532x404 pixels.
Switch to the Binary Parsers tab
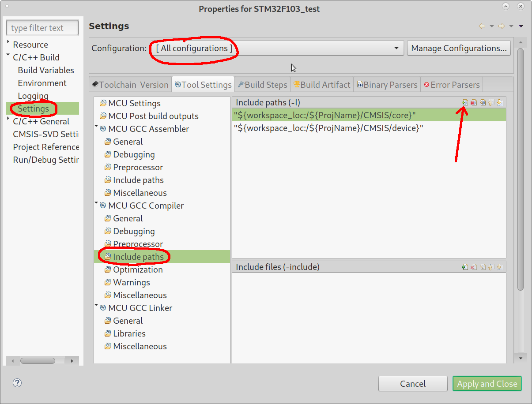(x=387, y=85)
